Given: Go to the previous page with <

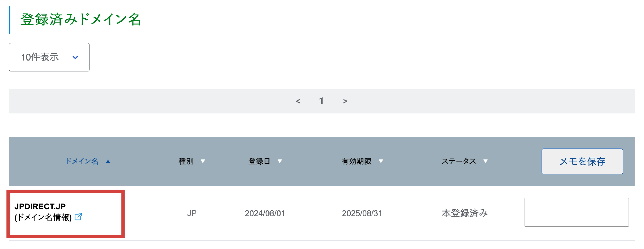Looking at the screenshot, I should point(298,101).
